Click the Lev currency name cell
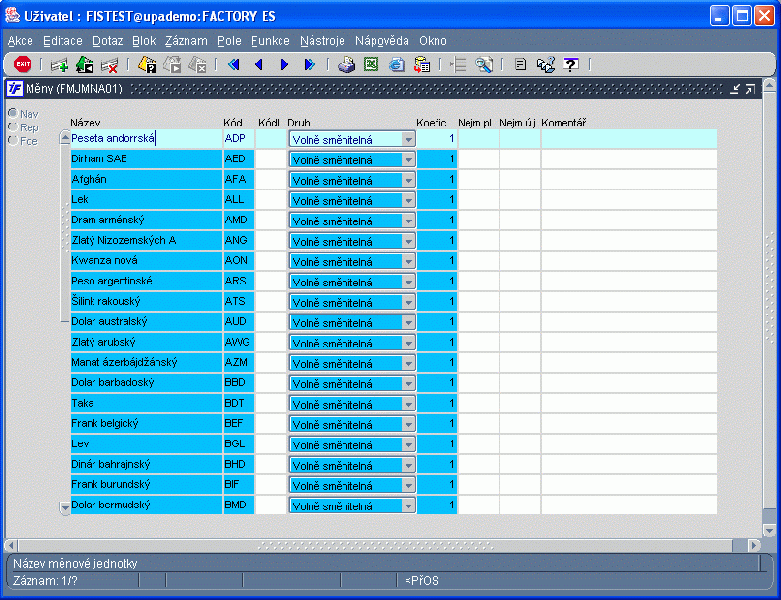 (146, 444)
